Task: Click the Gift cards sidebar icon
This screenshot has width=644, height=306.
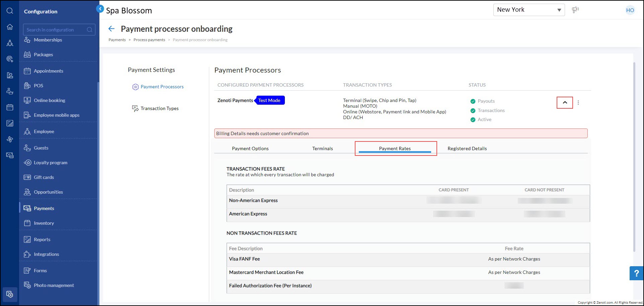Action: click(x=27, y=177)
